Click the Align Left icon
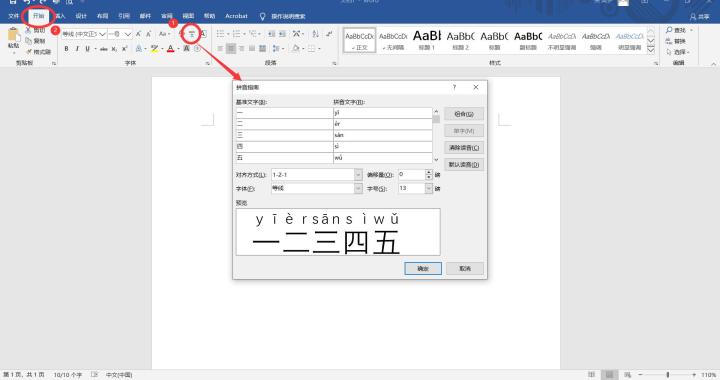 pyautogui.click(x=220, y=49)
